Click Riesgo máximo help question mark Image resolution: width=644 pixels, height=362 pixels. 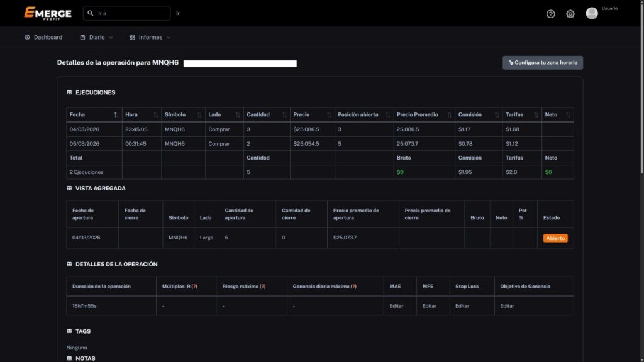click(262, 287)
